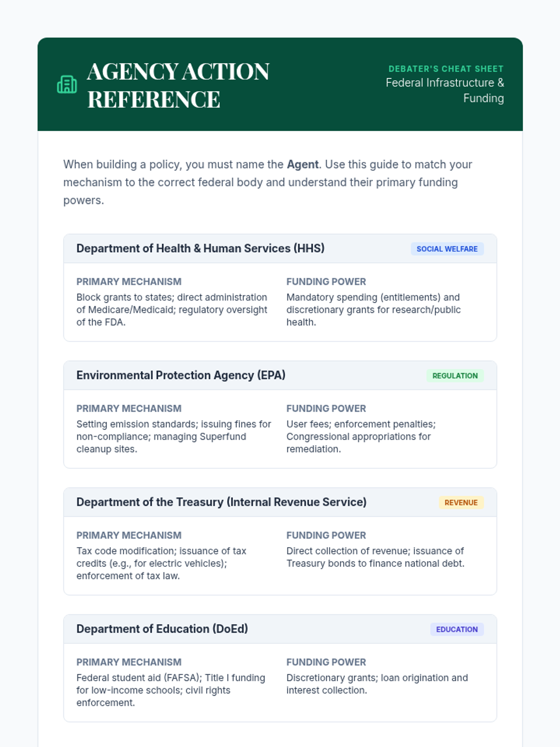Click the Federal Infrastructure & Funding subtitle
560x747 pixels.
tap(445, 91)
